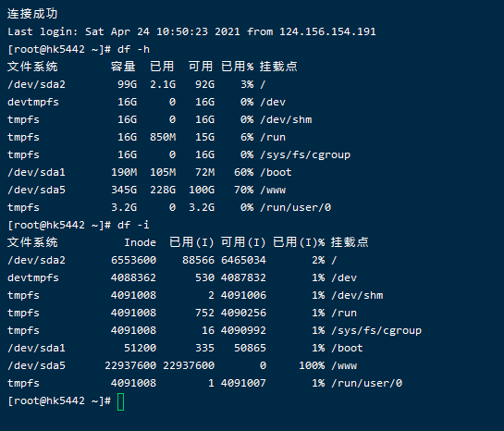504x431 pixels.
Task: Click the /www mount point at 70% usage
Action: (273, 190)
